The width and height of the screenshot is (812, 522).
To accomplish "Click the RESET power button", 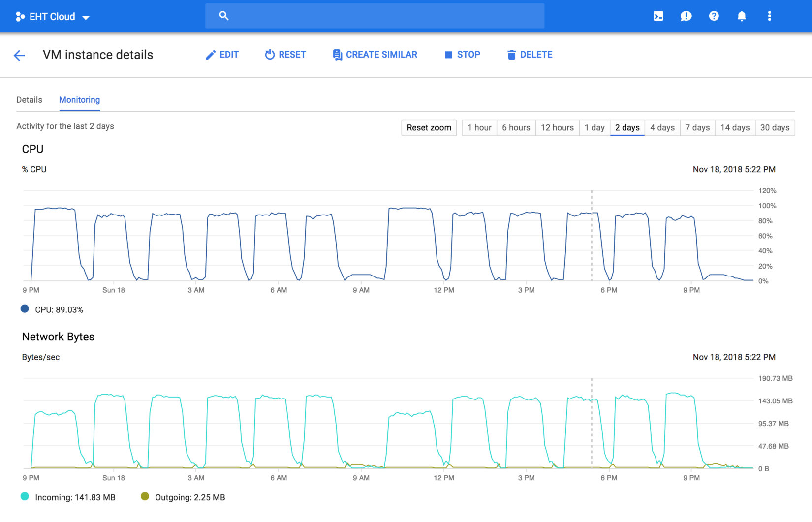I will click(285, 55).
